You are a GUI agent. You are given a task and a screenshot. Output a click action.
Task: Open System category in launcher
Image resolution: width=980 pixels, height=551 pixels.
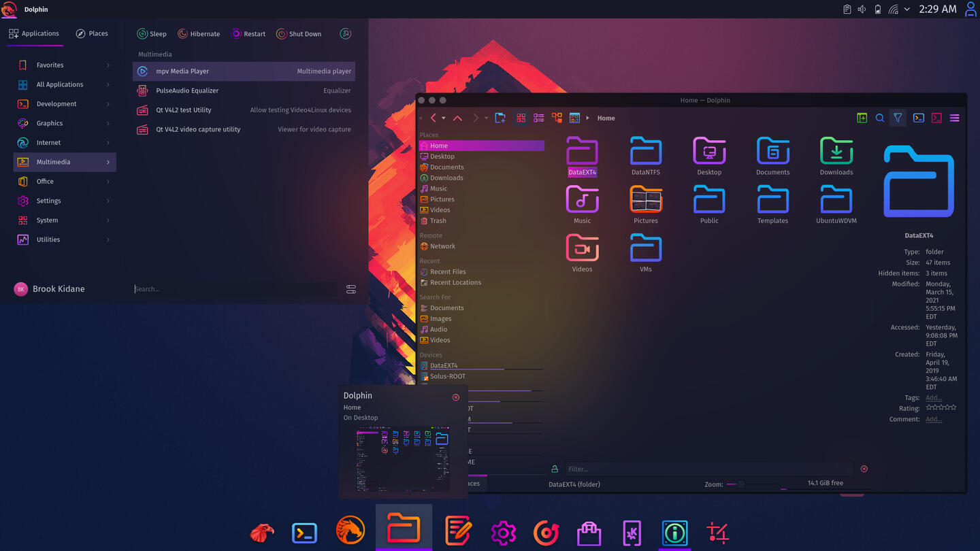coord(65,220)
